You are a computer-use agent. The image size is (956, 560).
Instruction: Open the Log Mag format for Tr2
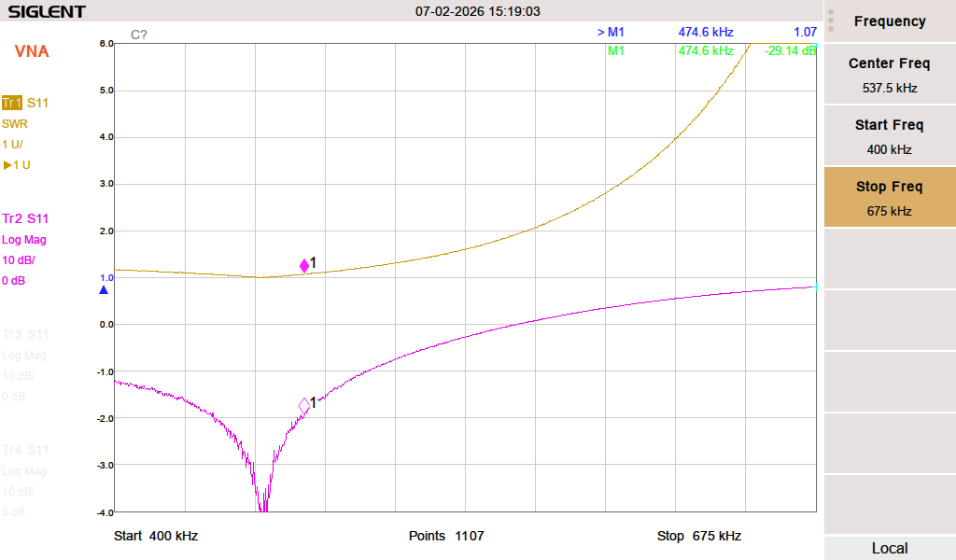point(24,240)
